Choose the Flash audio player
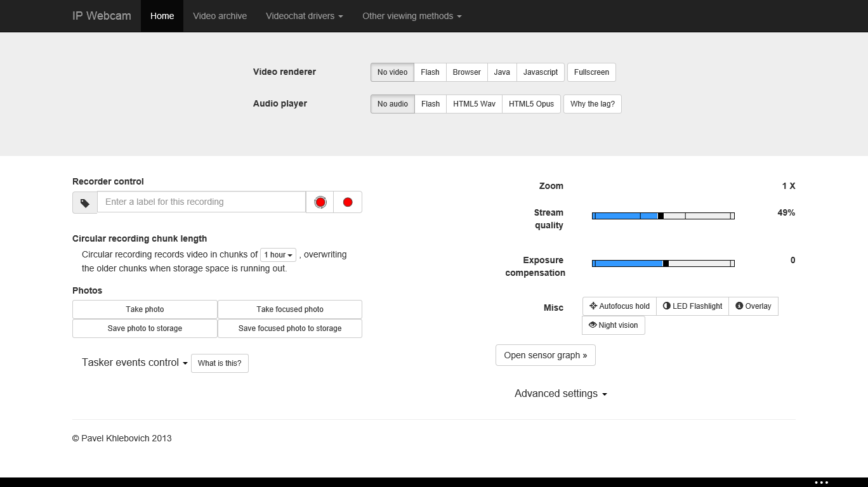Viewport: 868px width, 487px height. click(x=430, y=104)
